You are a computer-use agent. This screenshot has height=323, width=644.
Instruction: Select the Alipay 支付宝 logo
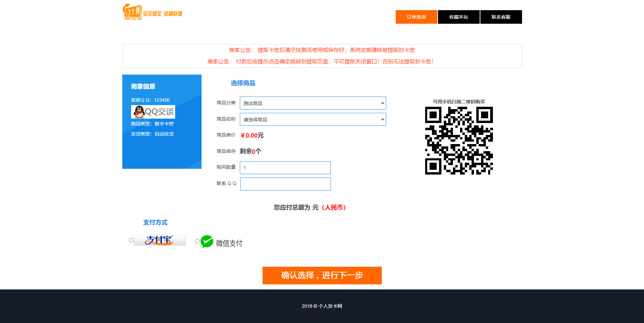point(159,240)
